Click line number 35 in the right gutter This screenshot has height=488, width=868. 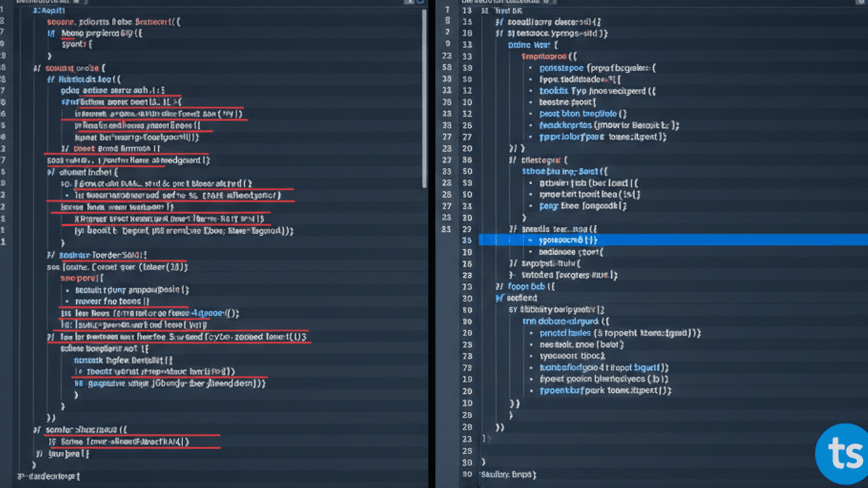(467, 240)
